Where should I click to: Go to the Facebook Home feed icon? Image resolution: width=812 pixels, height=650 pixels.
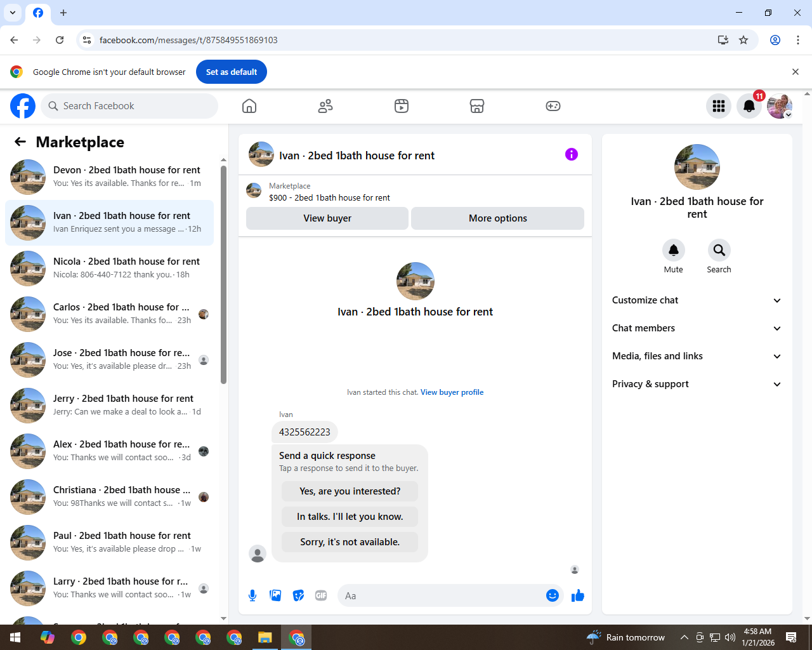point(249,106)
